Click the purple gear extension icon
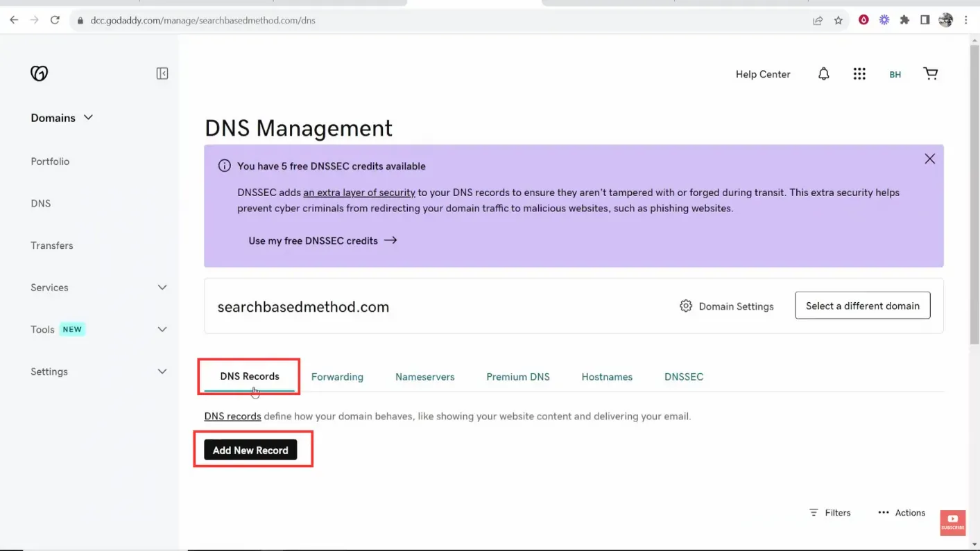The width and height of the screenshot is (980, 551). (x=884, y=20)
